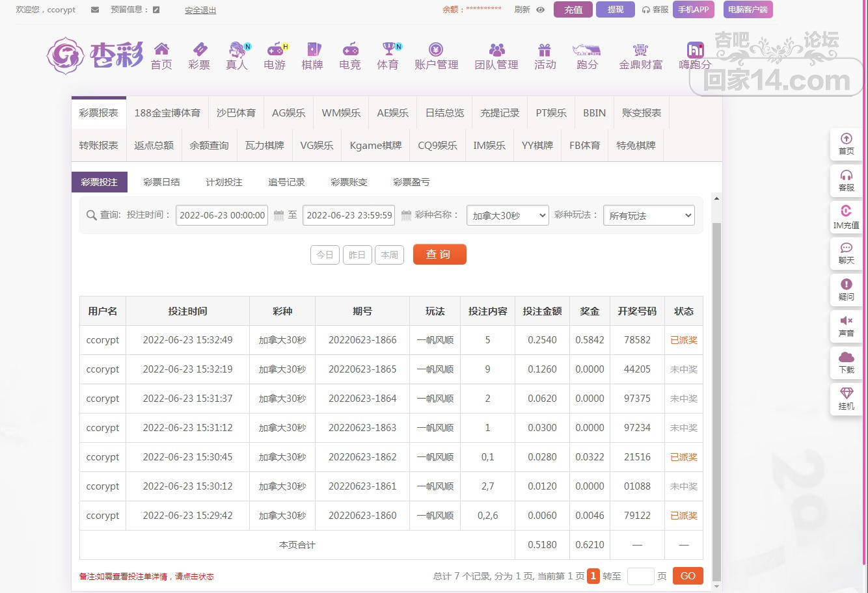Open the 下载 cloud icon in sidebar
Viewport: 868px width, 593px height.
[846, 358]
